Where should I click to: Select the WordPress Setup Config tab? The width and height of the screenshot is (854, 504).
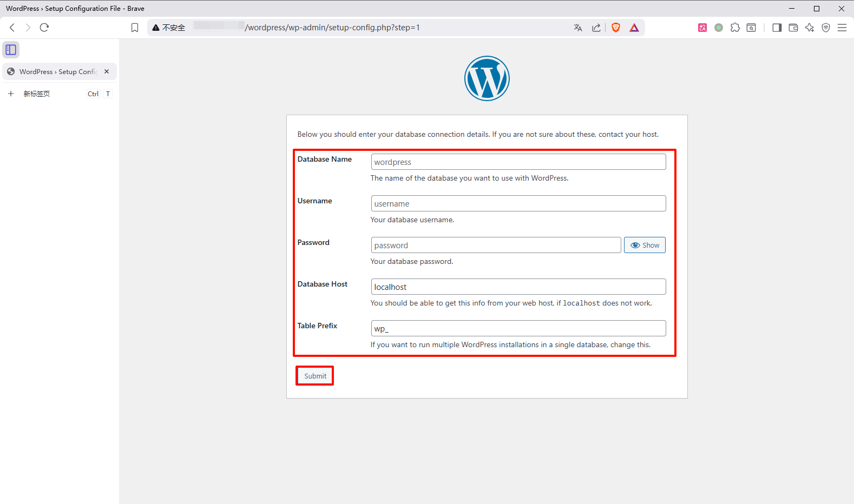60,71
